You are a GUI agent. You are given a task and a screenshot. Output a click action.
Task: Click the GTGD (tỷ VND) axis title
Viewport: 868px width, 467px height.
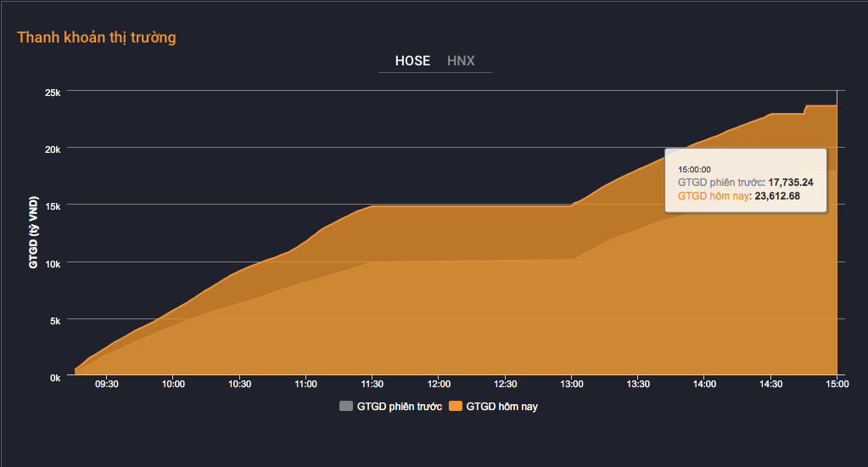(x=33, y=232)
